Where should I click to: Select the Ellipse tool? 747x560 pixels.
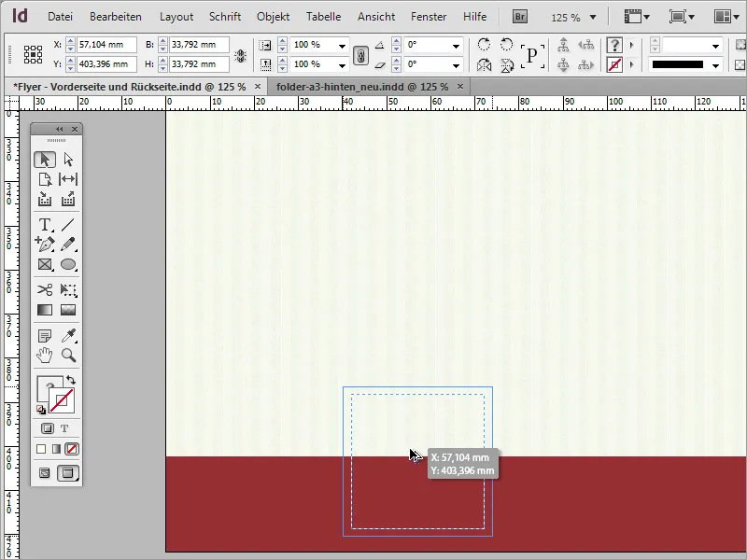pos(68,264)
